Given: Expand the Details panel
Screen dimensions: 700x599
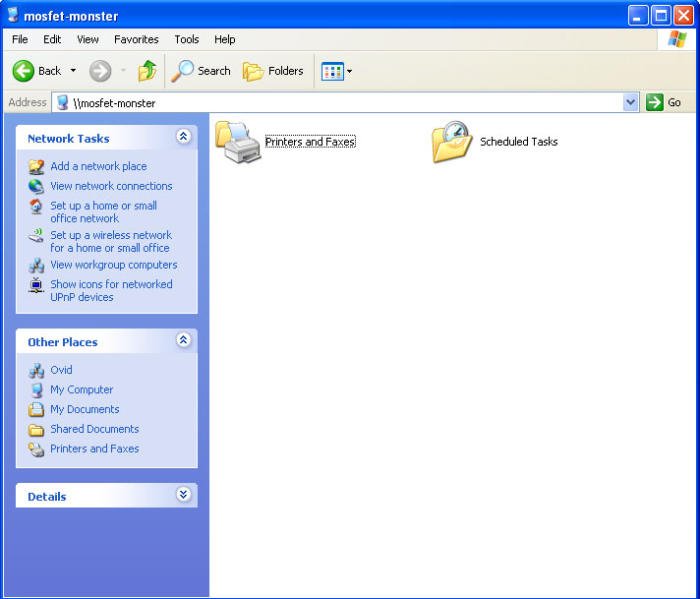Looking at the screenshot, I should tap(184, 494).
